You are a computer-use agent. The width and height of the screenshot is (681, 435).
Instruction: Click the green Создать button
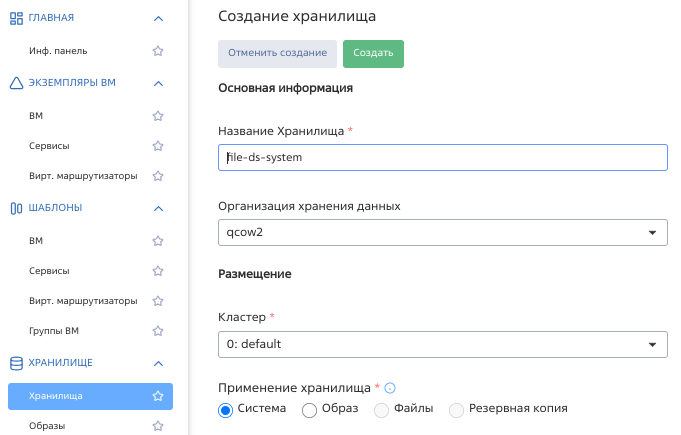pos(374,54)
